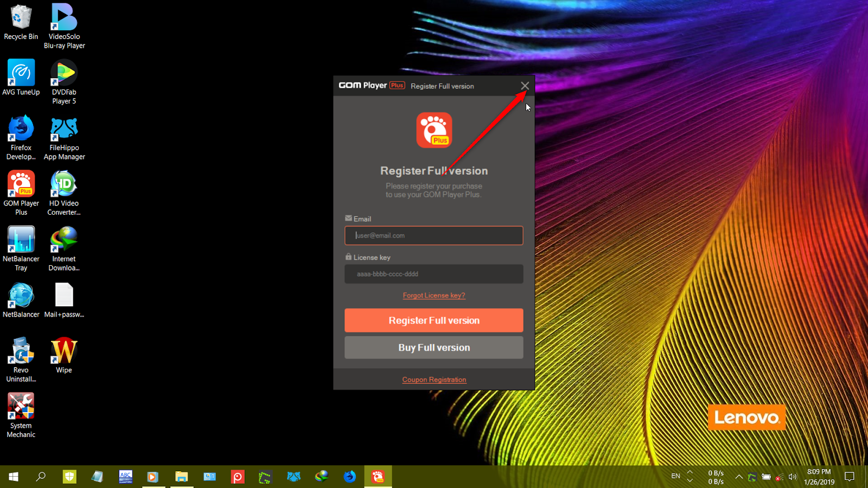Image resolution: width=868 pixels, height=488 pixels.
Task: Open Firefox Developer Edition in taskbar
Action: coord(349,477)
